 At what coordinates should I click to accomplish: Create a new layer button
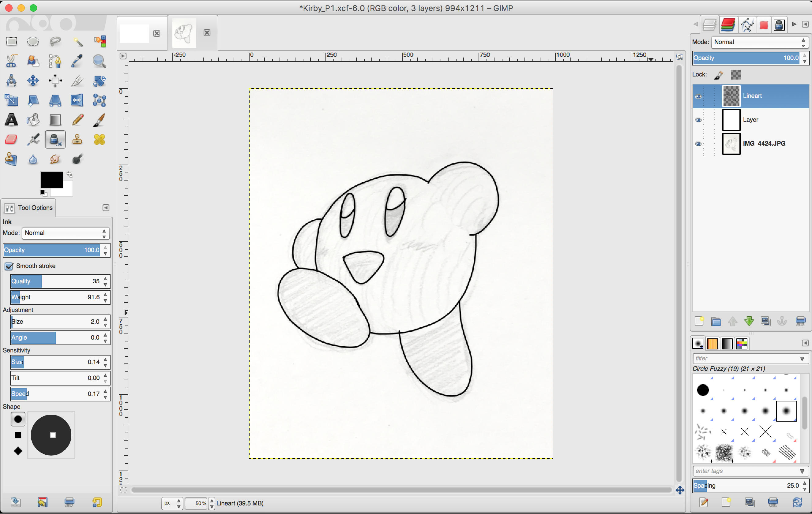[x=699, y=321]
